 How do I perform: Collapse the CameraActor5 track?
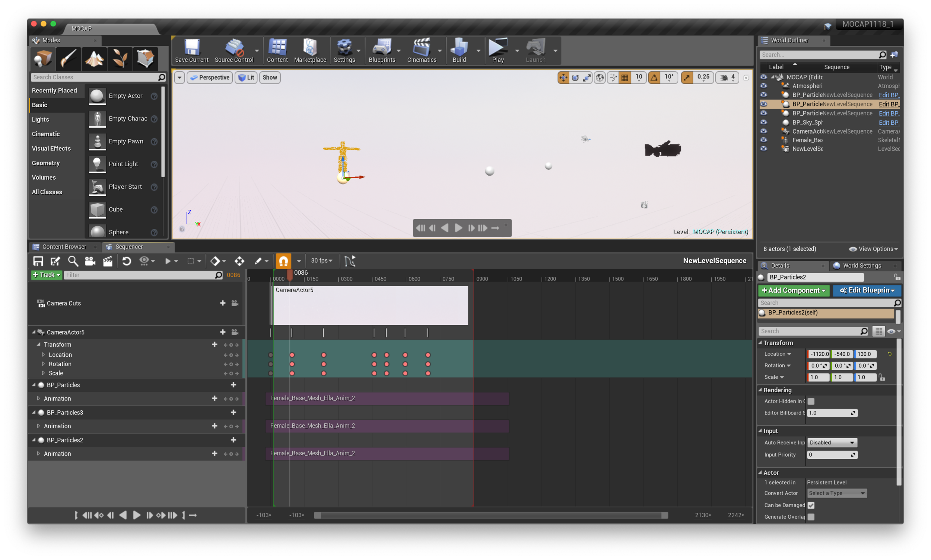coord(34,332)
